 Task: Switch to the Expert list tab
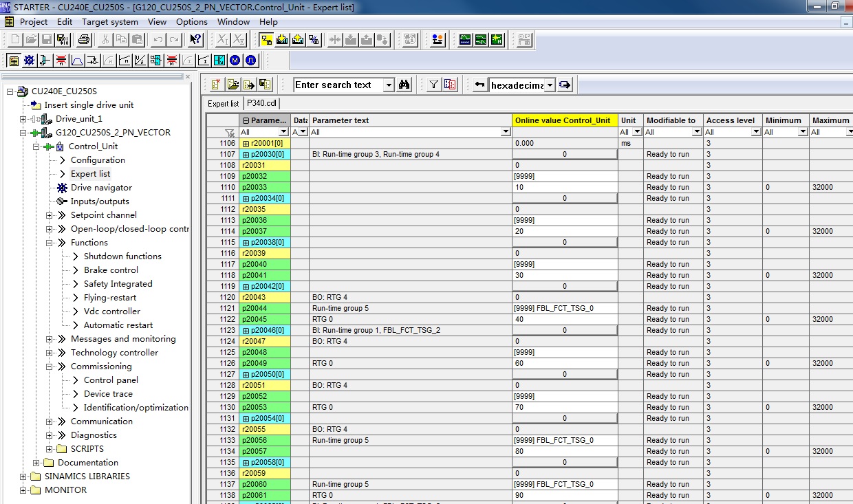coord(224,104)
